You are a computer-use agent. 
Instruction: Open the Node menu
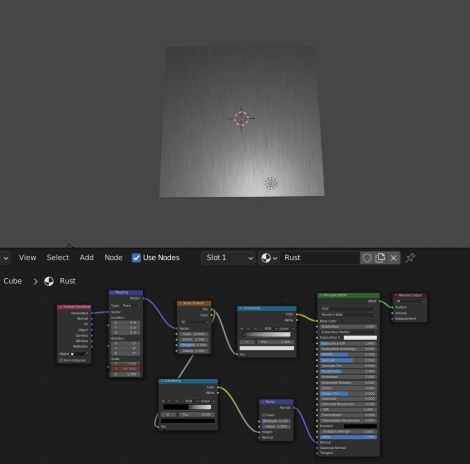113,258
